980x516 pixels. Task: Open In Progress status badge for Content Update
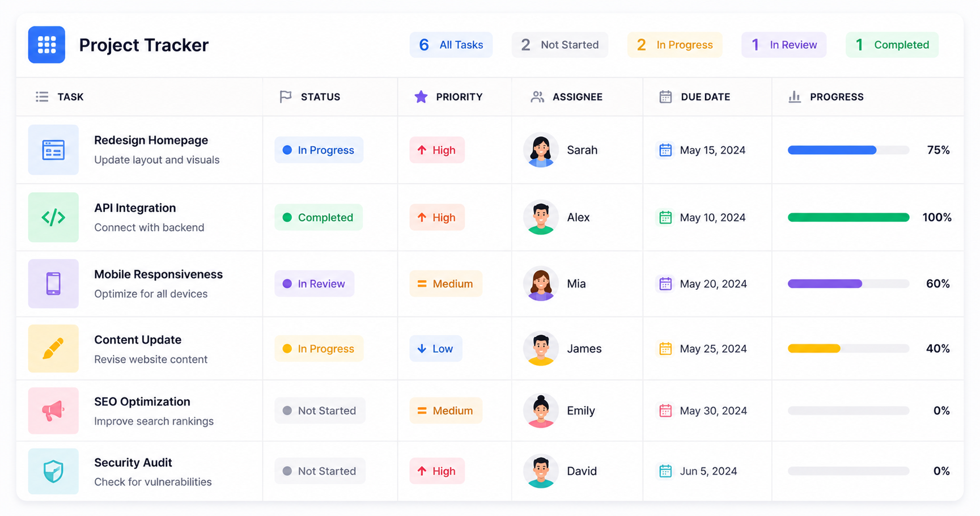(x=319, y=349)
